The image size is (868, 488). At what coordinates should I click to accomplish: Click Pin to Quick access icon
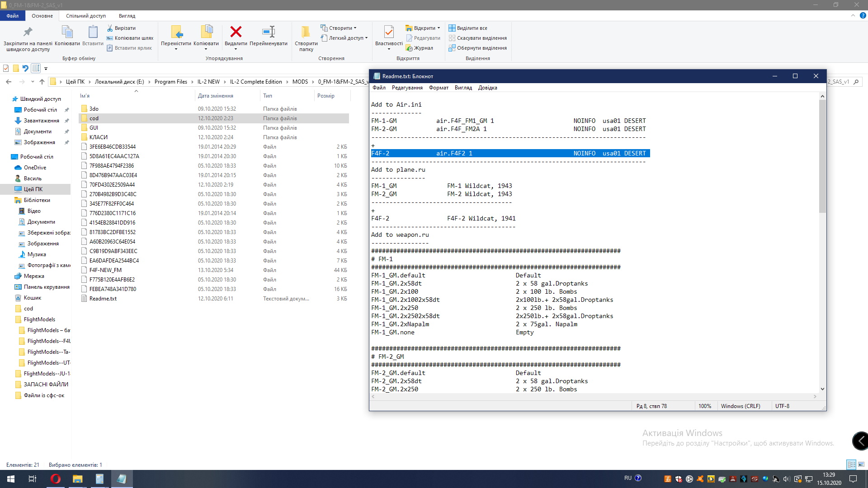tap(28, 32)
